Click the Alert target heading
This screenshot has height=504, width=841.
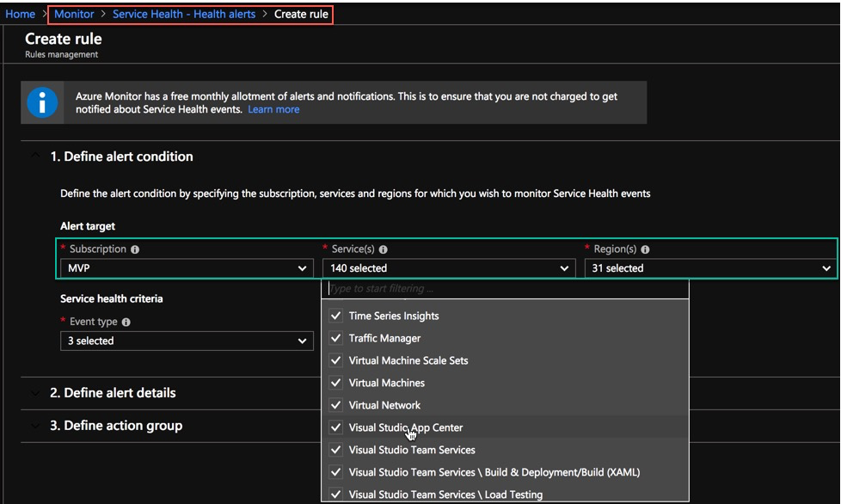[x=88, y=226]
